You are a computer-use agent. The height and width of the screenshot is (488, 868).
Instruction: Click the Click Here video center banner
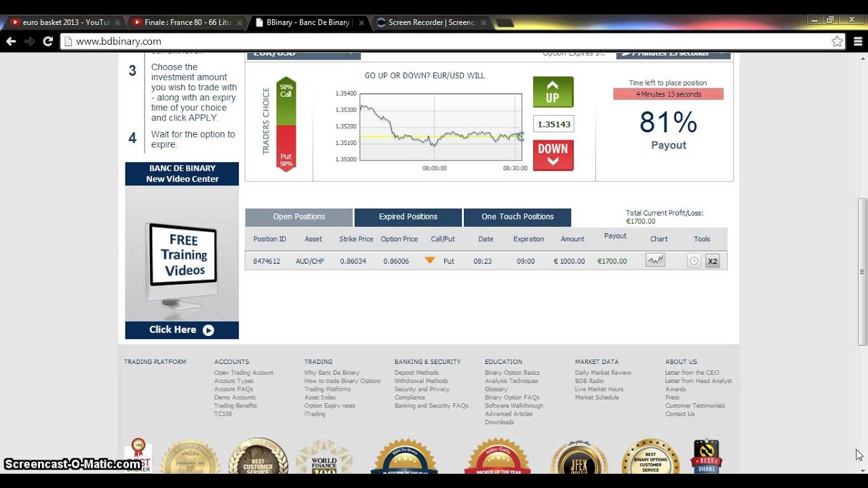182,330
